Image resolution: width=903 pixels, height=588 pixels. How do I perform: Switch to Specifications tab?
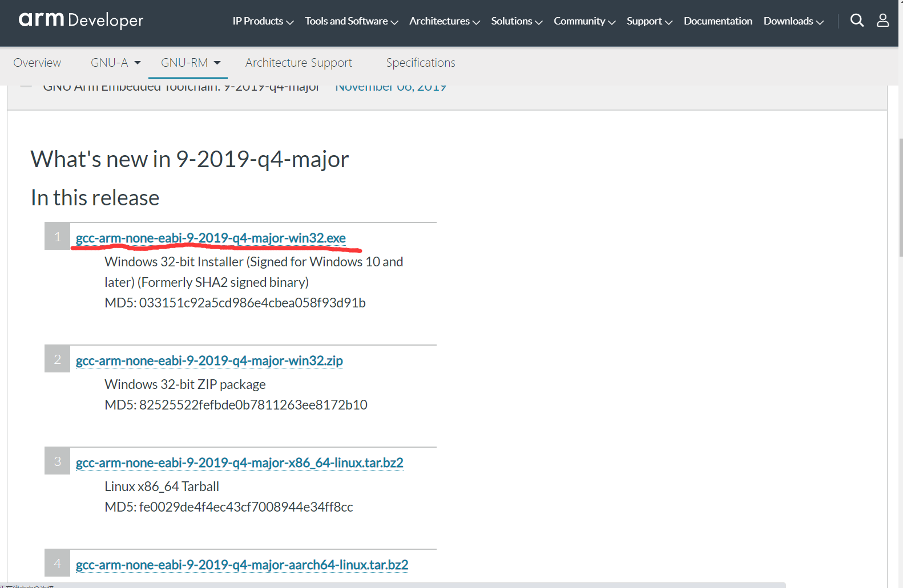pyautogui.click(x=421, y=63)
